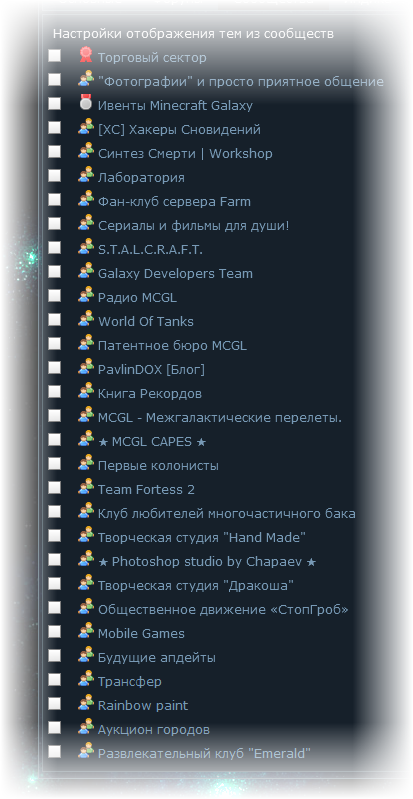413x799 pixels.
Task: Tick the checkbox for Торговый сектор
Action: (x=55, y=56)
